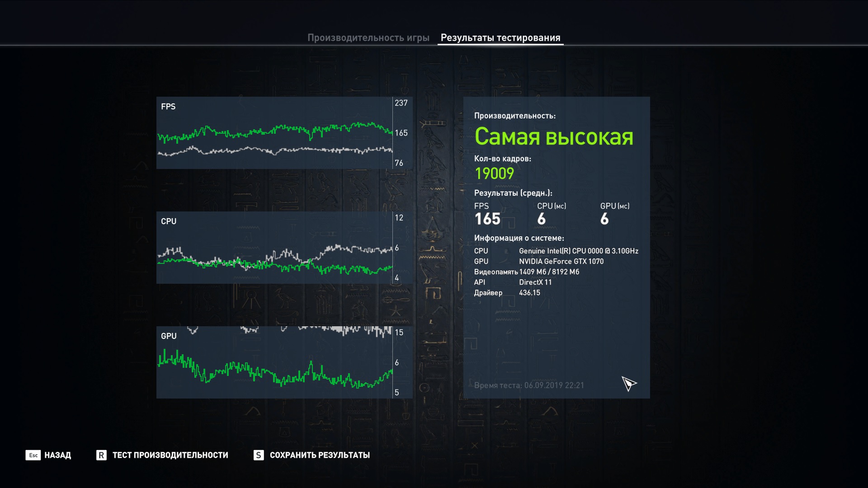This screenshot has height=488, width=868.
Task: Click the GPU graph panel
Action: [x=274, y=362]
